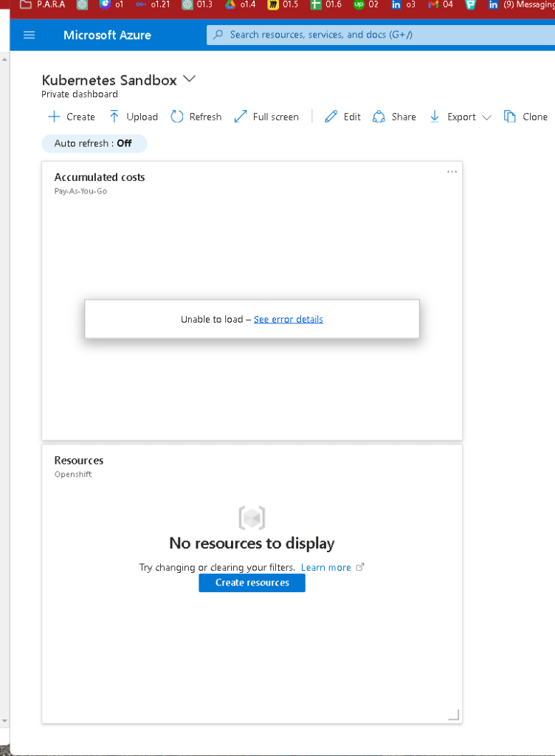Open the 01.3 bookmark

tap(198, 4)
